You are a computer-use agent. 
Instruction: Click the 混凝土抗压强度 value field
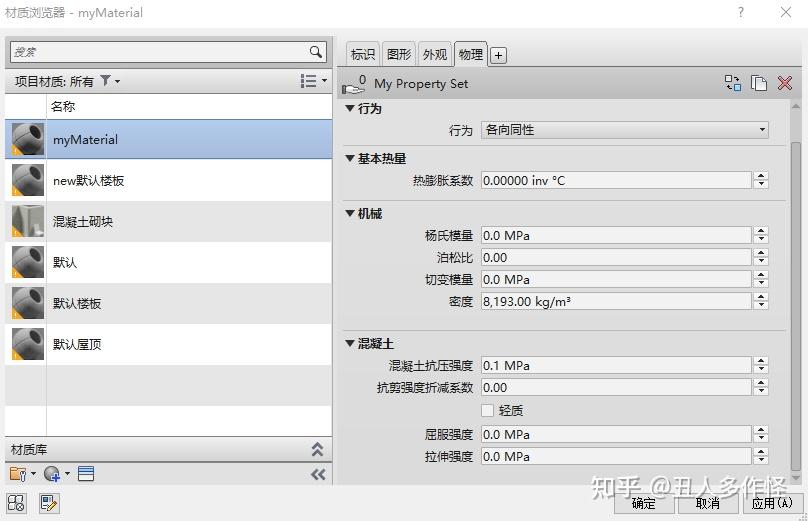pyautogui.click(x=616, y=365)
